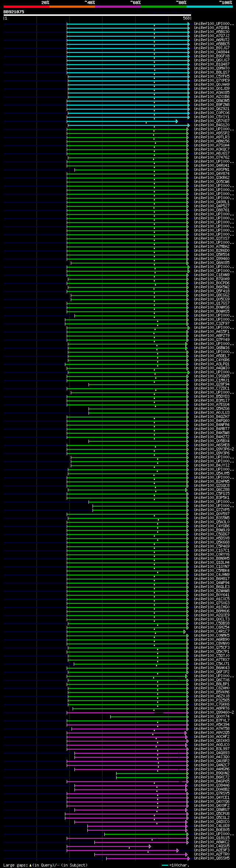Select the UniRef100_A5K394 label

click(212, 724)
